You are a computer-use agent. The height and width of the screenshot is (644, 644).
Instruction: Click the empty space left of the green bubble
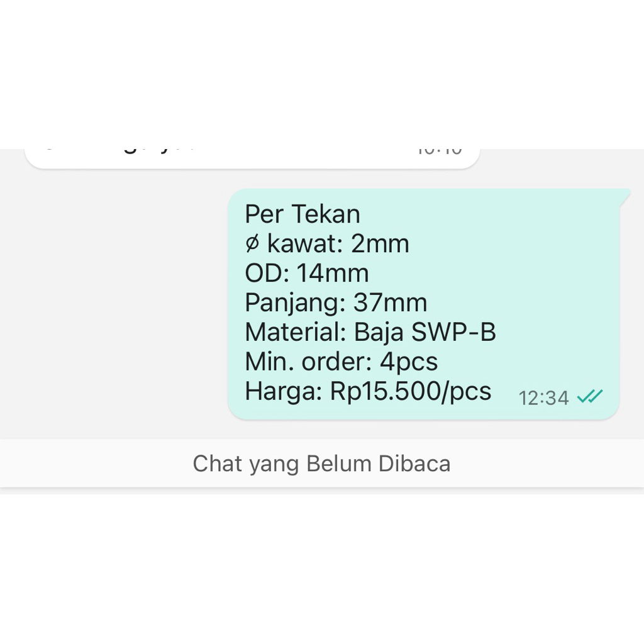tap(113, 302)
